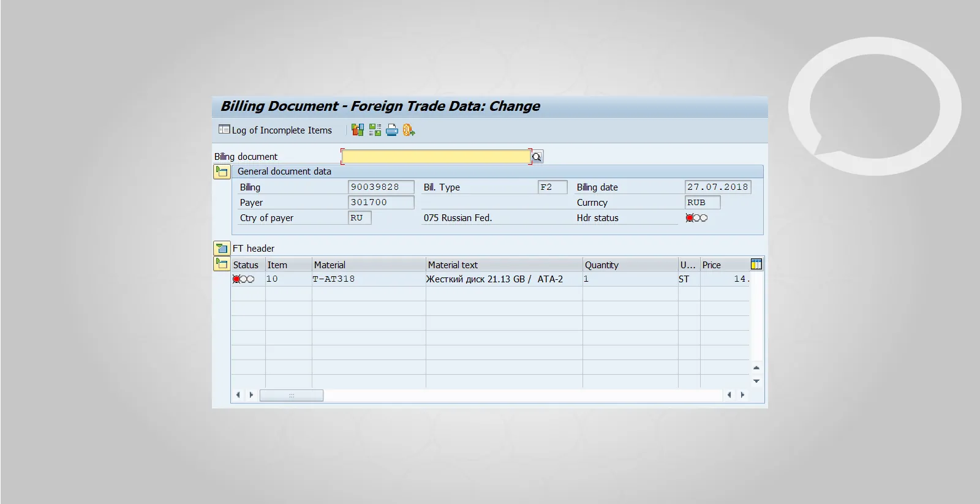Click the Item column header
The width and height of the screenshot is (980, 504).
(288, 265)
